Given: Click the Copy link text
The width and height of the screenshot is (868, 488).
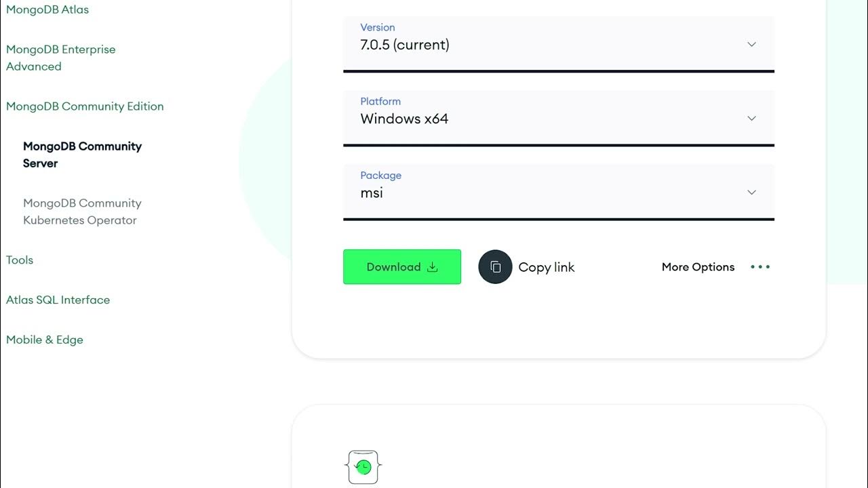Looking at the screenshot, I should tap(546, 267).
